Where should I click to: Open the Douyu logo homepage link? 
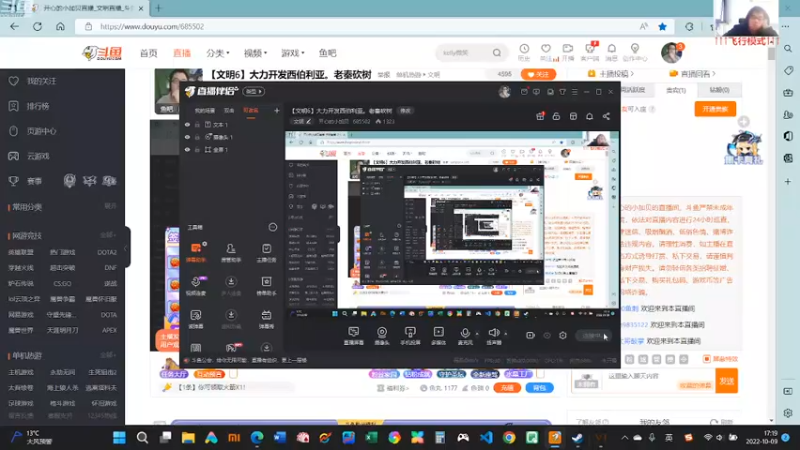103,53
